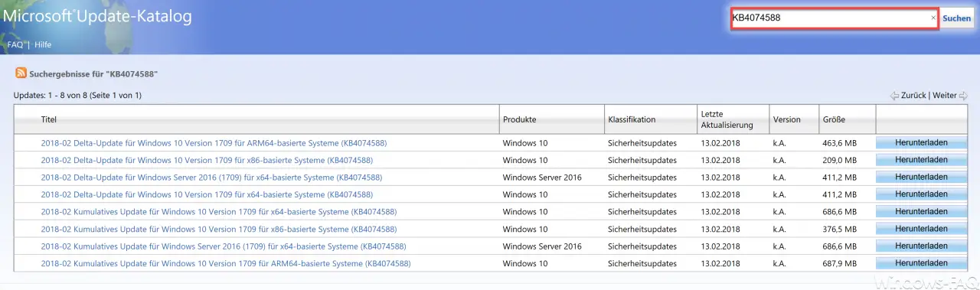Image resolution: width=980 pixels, height=290 pixels.
Task: Open the Delta-Update Windows Server 2016 x64 link
Action: 211,178
